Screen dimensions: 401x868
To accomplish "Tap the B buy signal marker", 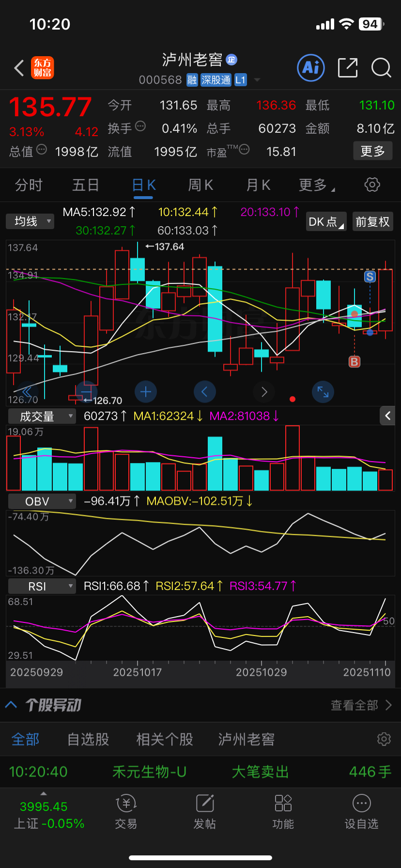I will tap(355, 361).
